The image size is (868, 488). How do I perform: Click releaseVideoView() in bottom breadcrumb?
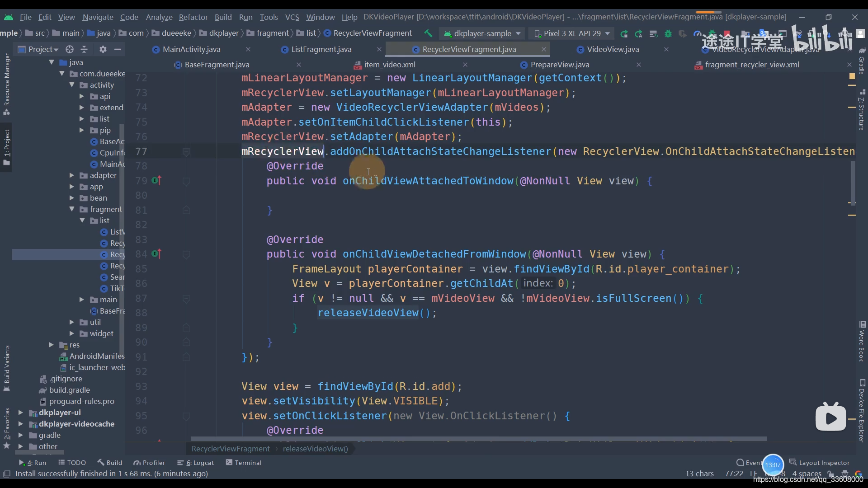(316, 449)
